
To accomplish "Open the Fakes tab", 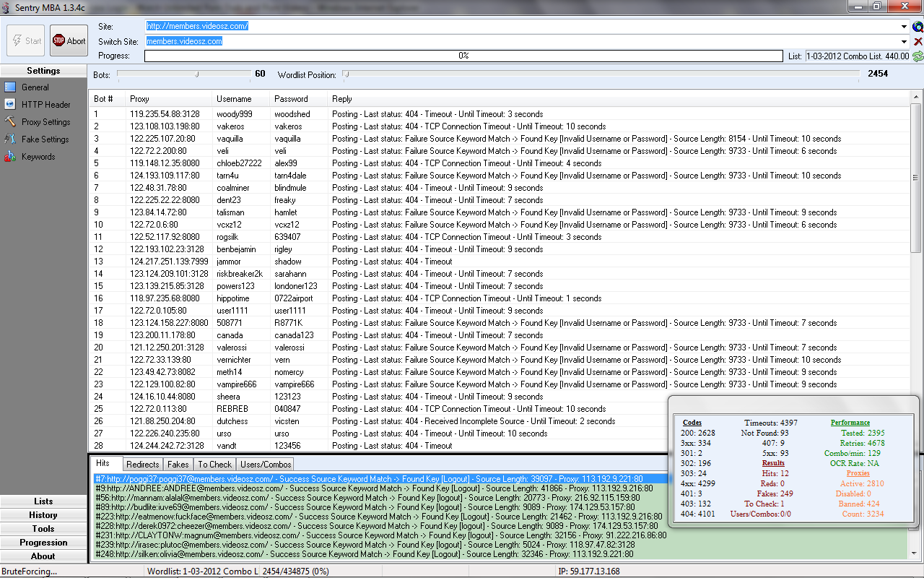I will coord(178,465).
